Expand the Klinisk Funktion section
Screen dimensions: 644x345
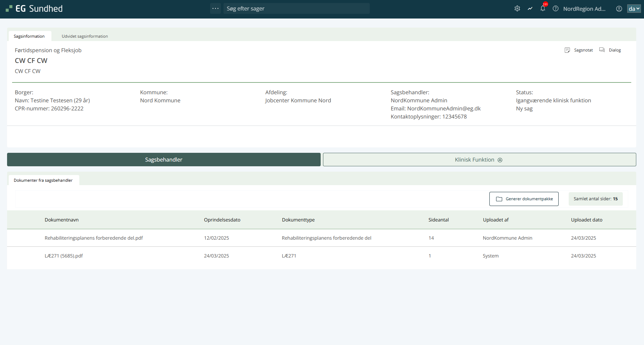tap(479, 160)
